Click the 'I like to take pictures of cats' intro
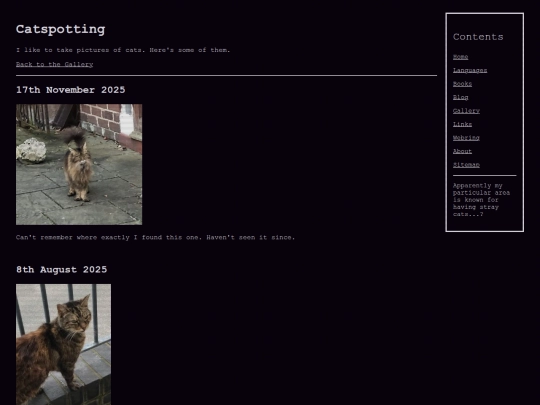Screen dimensions: 540x405 pyautogui.click(x=123, y=50)
